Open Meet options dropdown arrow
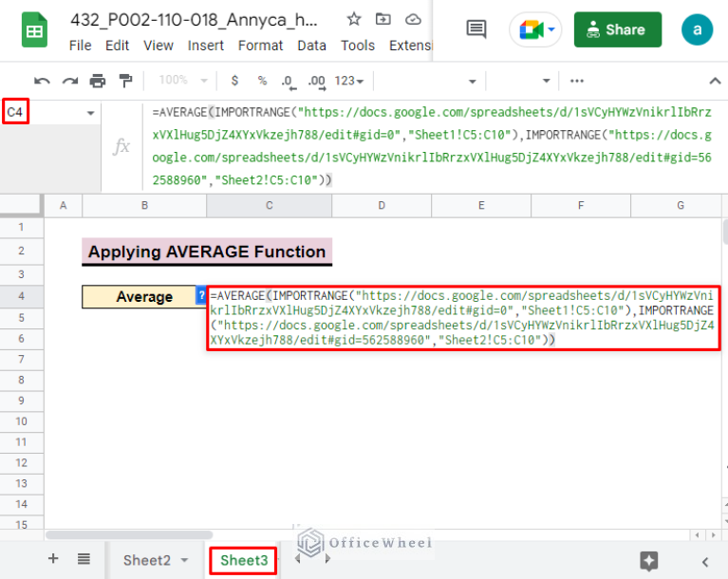The width and height of the screenshot is (728, 579). click(551, 29)
